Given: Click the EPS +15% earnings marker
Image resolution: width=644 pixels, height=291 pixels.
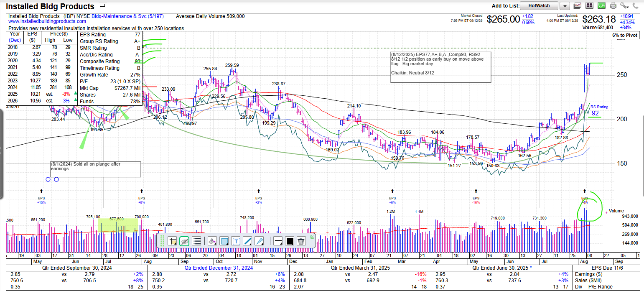Looking at the screenshot, I should click(x=41, y=197).
